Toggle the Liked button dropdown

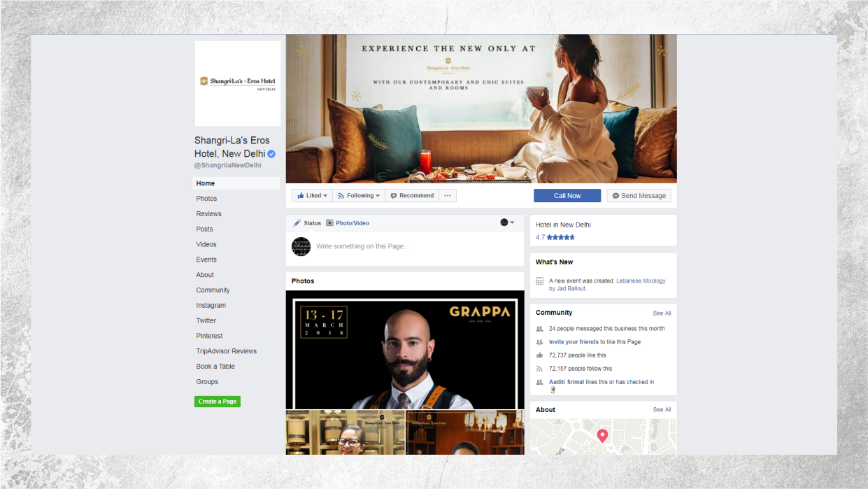click(x=312, y=196)
